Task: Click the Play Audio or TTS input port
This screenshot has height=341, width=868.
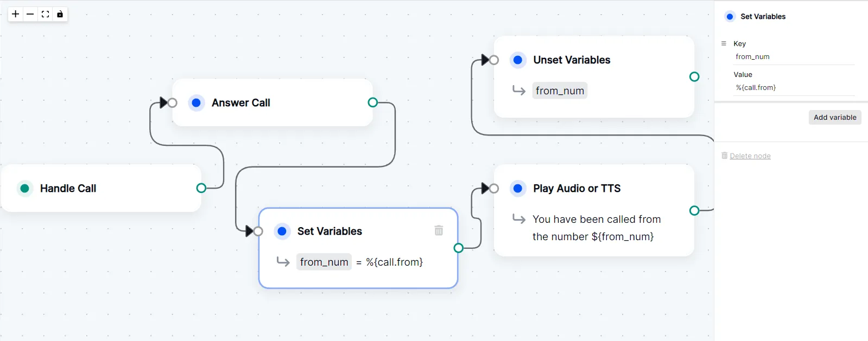Action: click(x=494, y=189)
